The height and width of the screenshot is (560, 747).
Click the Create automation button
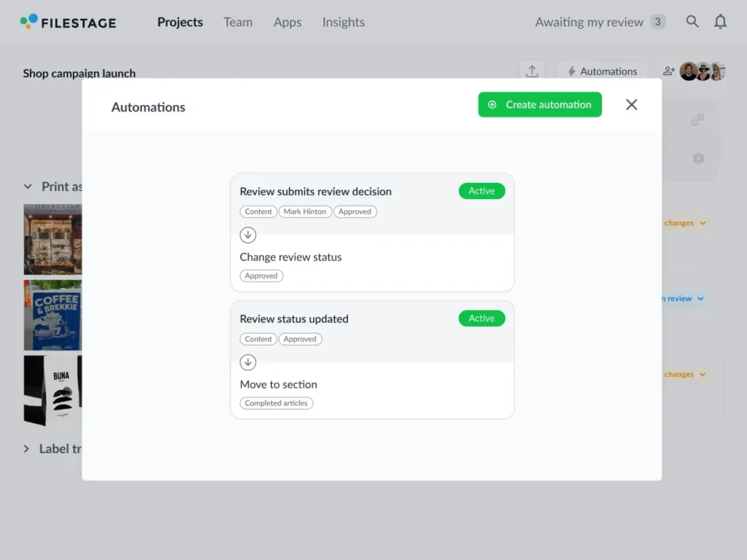click(x=540, y=105)
